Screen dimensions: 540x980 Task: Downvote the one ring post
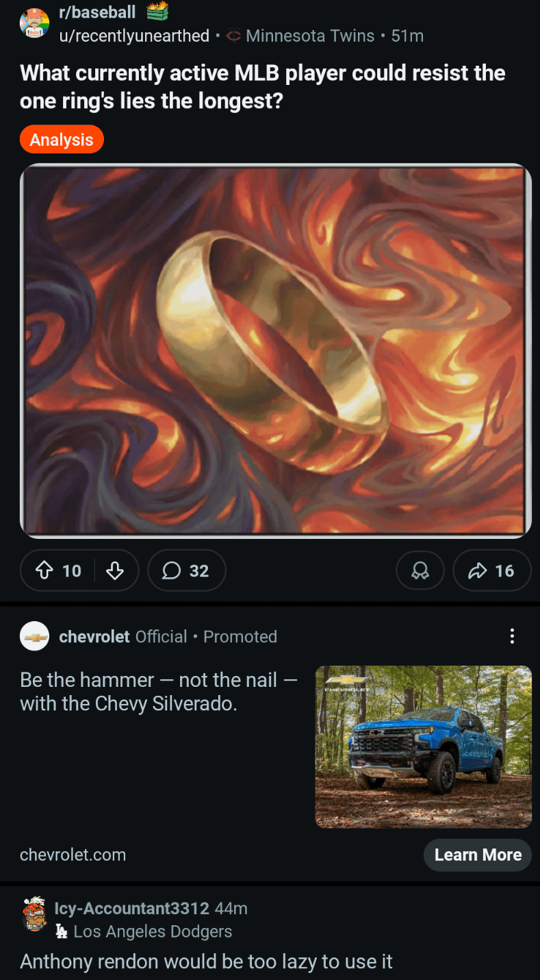tap(115, 570)
